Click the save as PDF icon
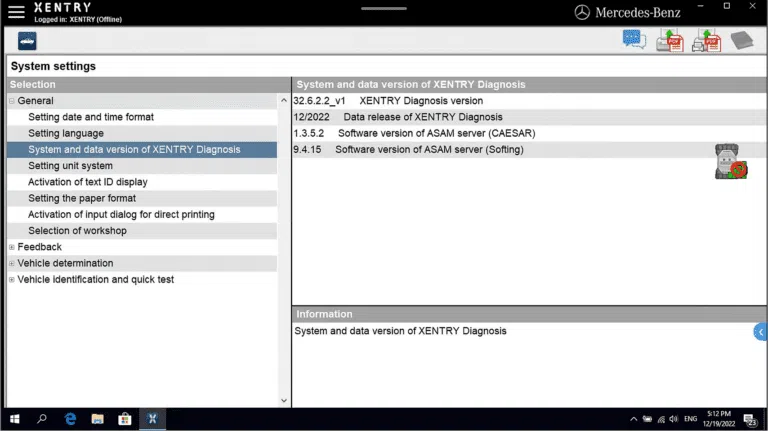The image size is (768, 431). 670,40
